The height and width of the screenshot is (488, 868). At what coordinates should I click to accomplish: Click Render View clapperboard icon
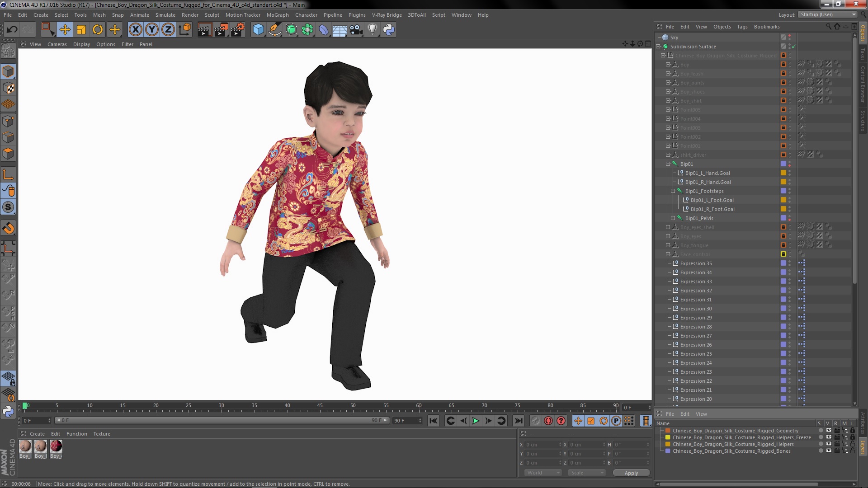(204, 30)
